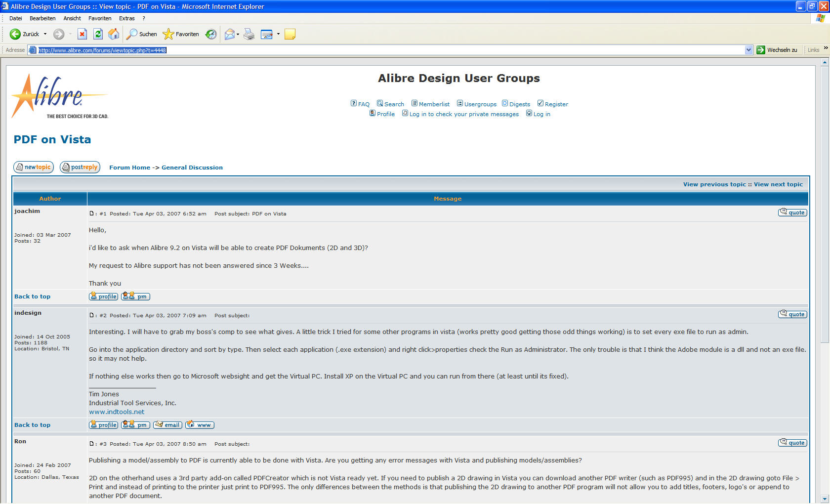Go to Forum Home breadcrumb
Viewport: 830px width, 504px height.
(129, 168)
